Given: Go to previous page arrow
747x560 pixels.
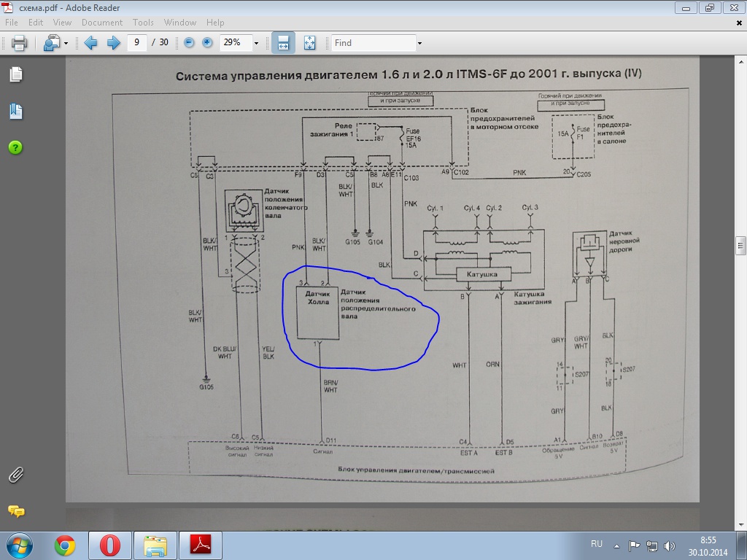Looking at the screenshot, I should coord(91,43).
